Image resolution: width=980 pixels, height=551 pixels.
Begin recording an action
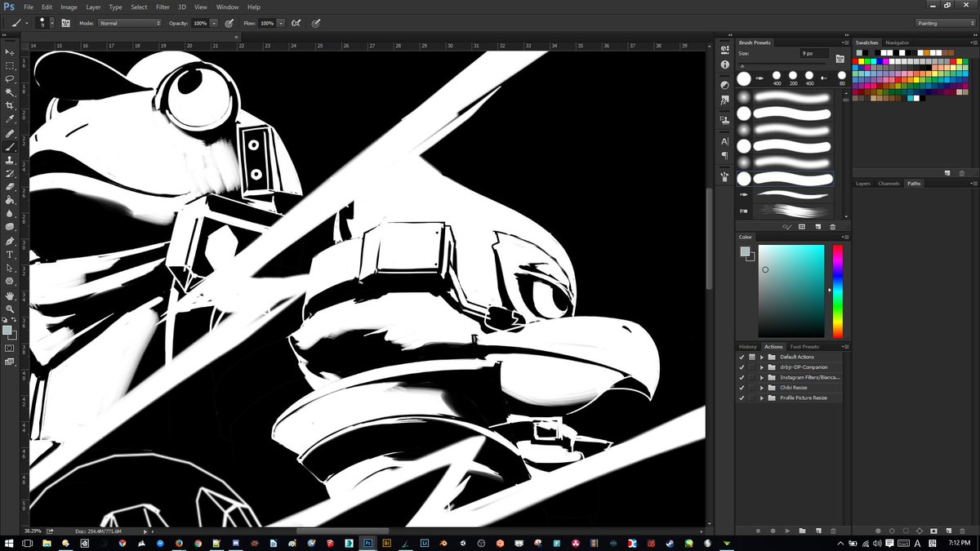coord(773,531)
